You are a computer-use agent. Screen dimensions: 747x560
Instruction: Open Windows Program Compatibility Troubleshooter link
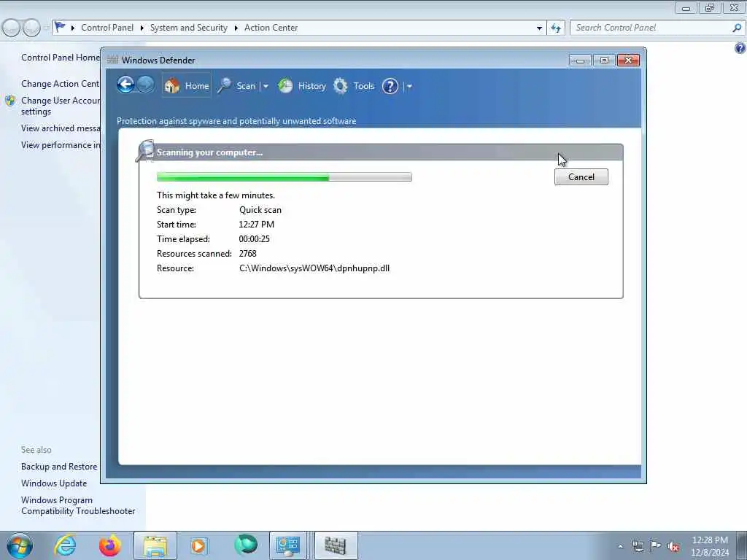tap(78, 505)
